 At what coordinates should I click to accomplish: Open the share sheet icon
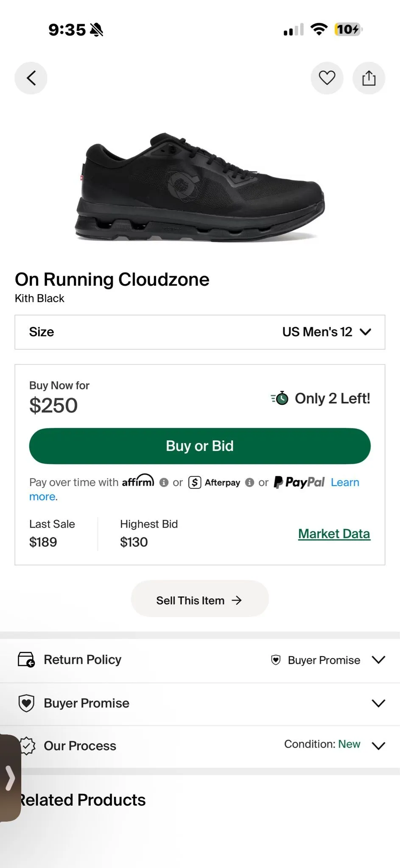369,78
